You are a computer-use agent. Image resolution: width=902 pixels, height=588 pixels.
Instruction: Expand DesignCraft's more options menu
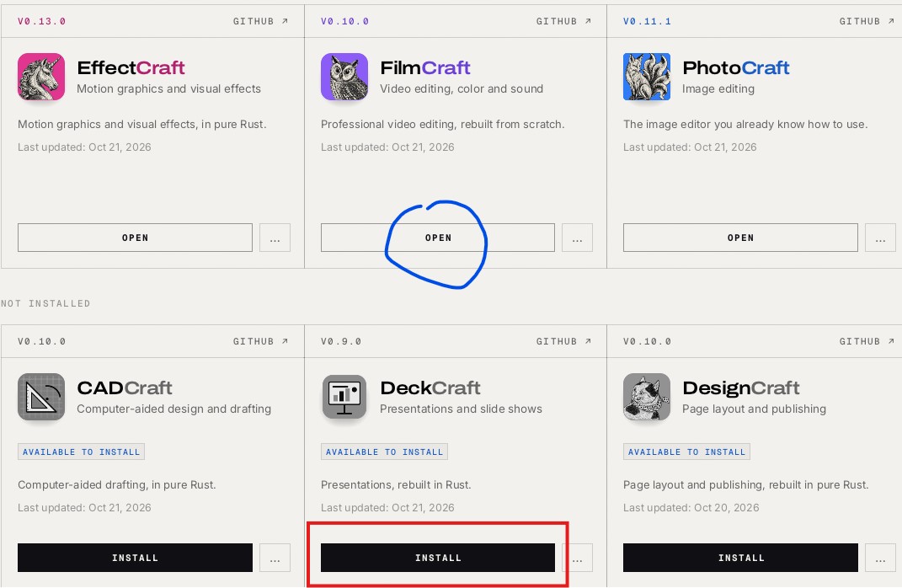click(x=881, y=558)
